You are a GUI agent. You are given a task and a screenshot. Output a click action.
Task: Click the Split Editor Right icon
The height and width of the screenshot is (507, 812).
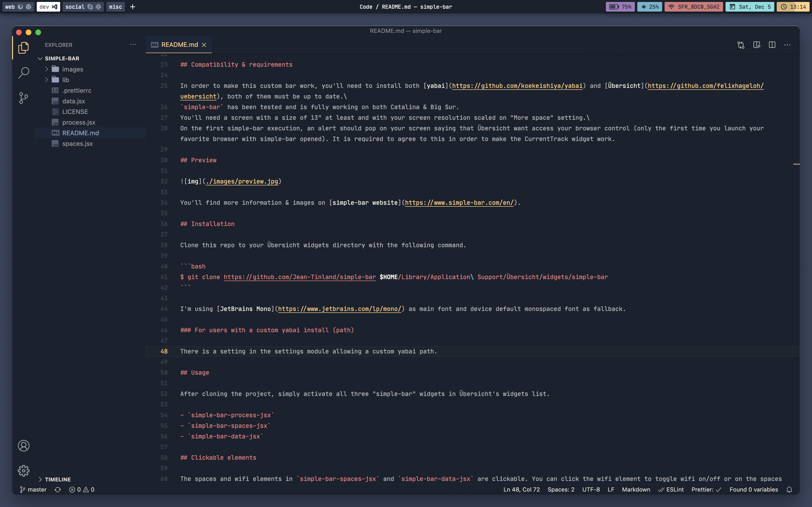point(772,45)
